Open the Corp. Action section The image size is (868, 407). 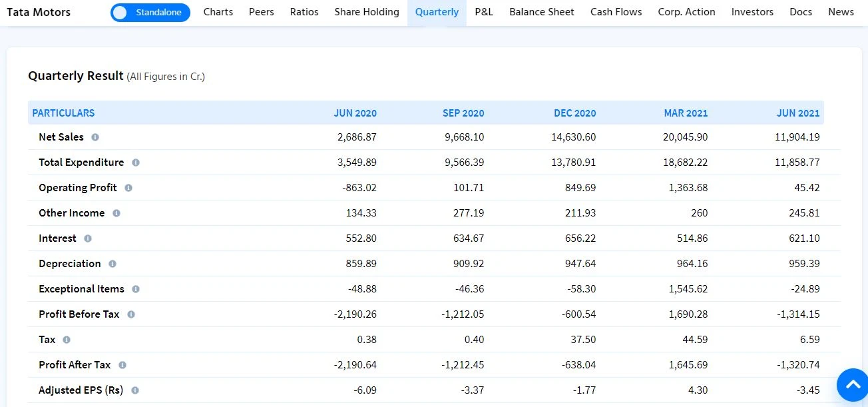pyautogui.click(x=686, y=11)
